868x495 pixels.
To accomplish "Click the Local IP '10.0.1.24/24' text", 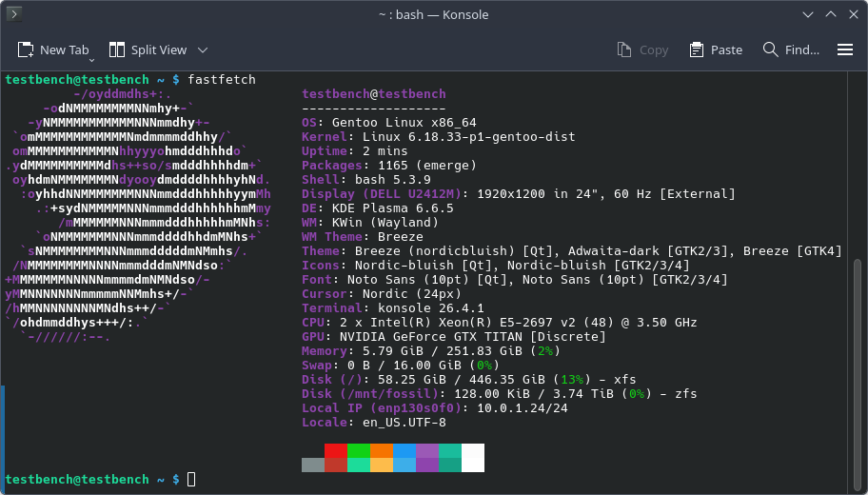I will tap(522, 408).
